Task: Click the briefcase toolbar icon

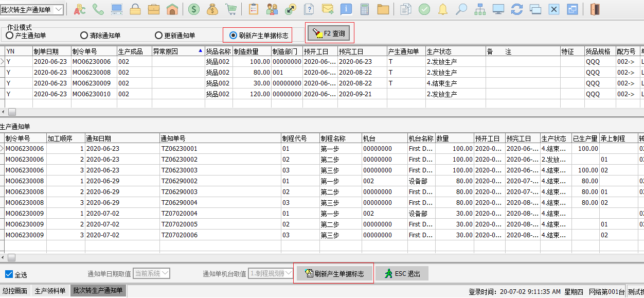Action: [x=153, y=9]
